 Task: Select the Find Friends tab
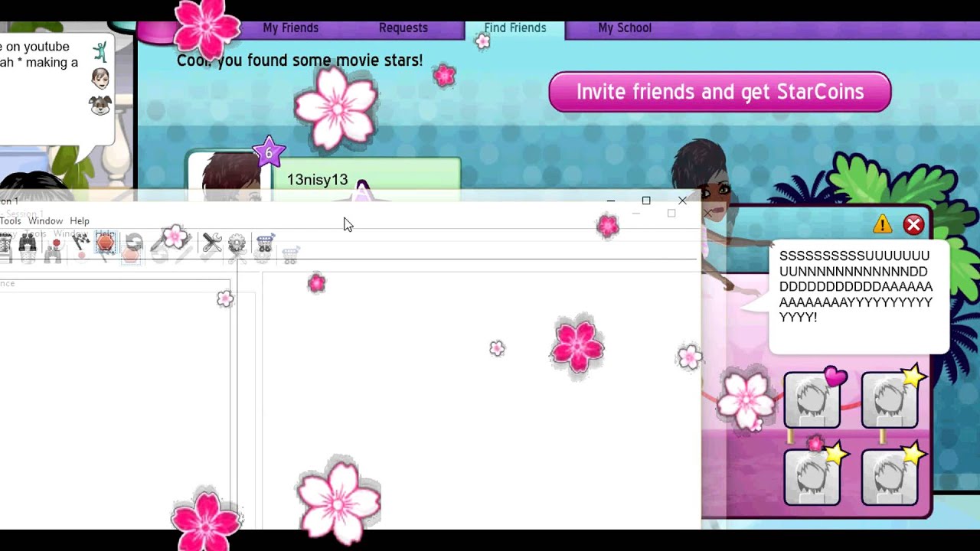(515, 28)
